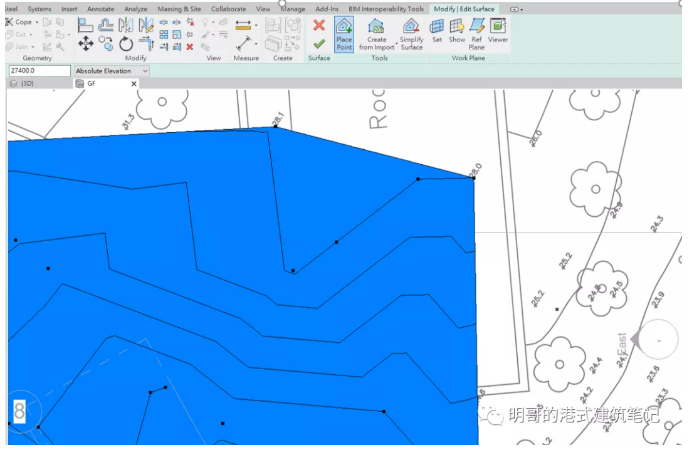
Task: Close the GF view tab
Action: coord(134,84)
